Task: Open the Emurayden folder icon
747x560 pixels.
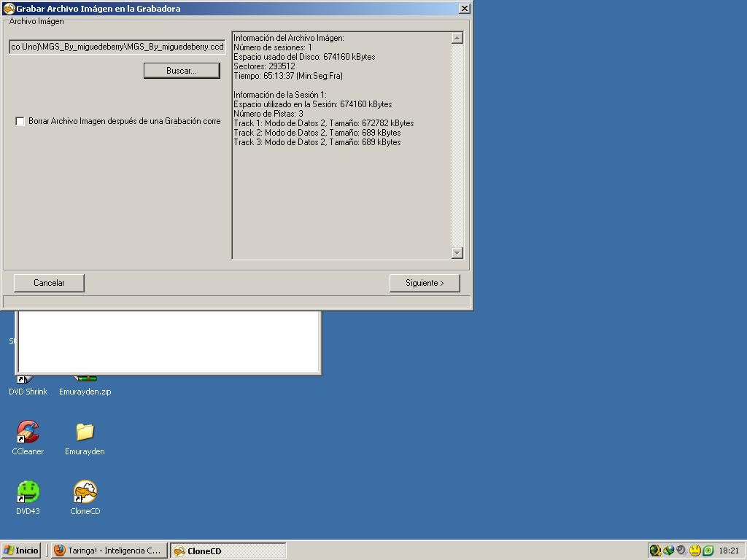Action: pyautogui.click(x=85, y=432)
